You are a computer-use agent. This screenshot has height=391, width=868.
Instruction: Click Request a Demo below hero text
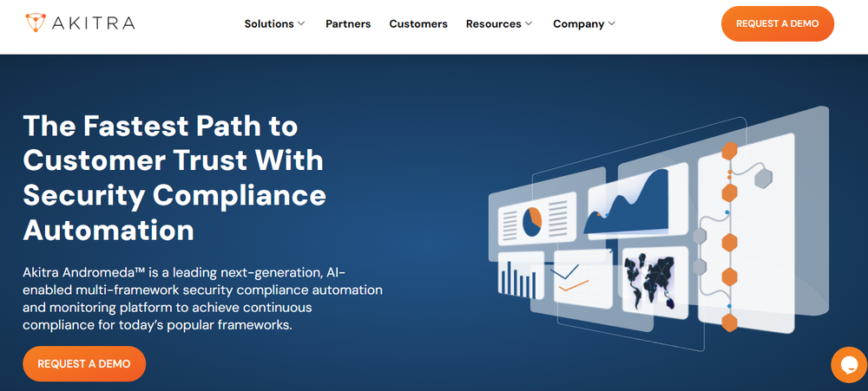(84, 364)
